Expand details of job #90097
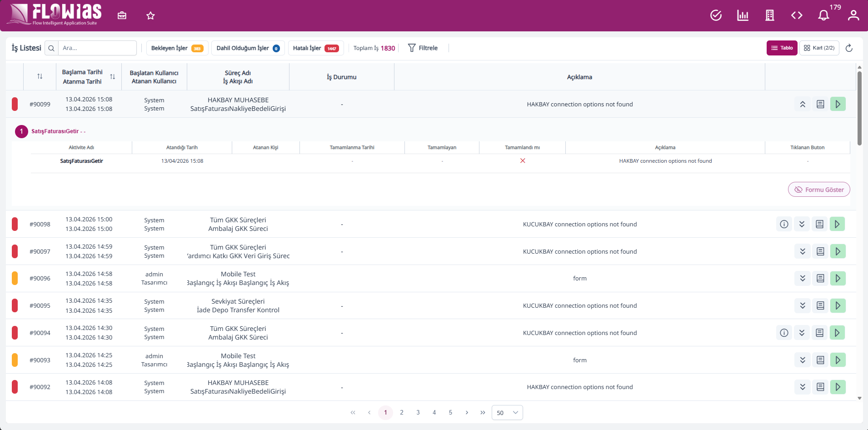Screen dimensions: 868x430 pos(803,251)
